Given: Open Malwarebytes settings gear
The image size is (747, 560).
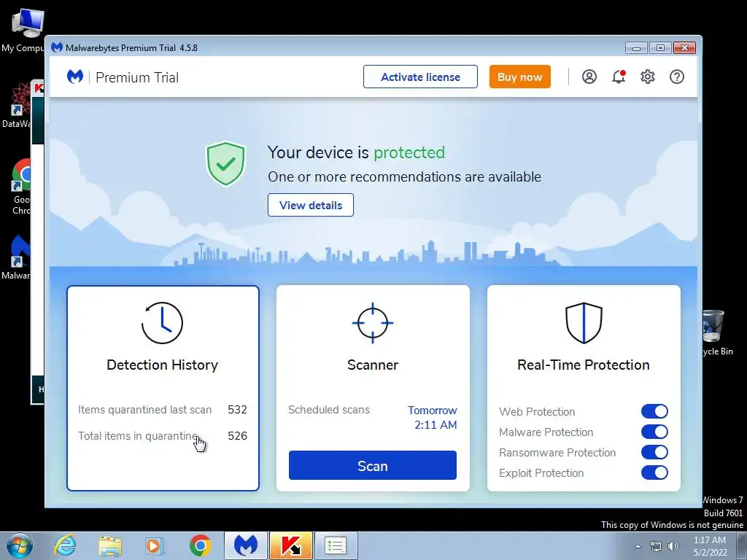Looking at the screenshot, I should [x=648, y=77].
